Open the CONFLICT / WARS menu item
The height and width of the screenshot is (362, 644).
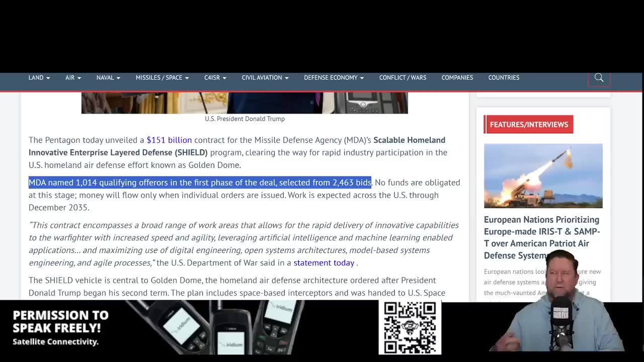click(x=403, y=77)
